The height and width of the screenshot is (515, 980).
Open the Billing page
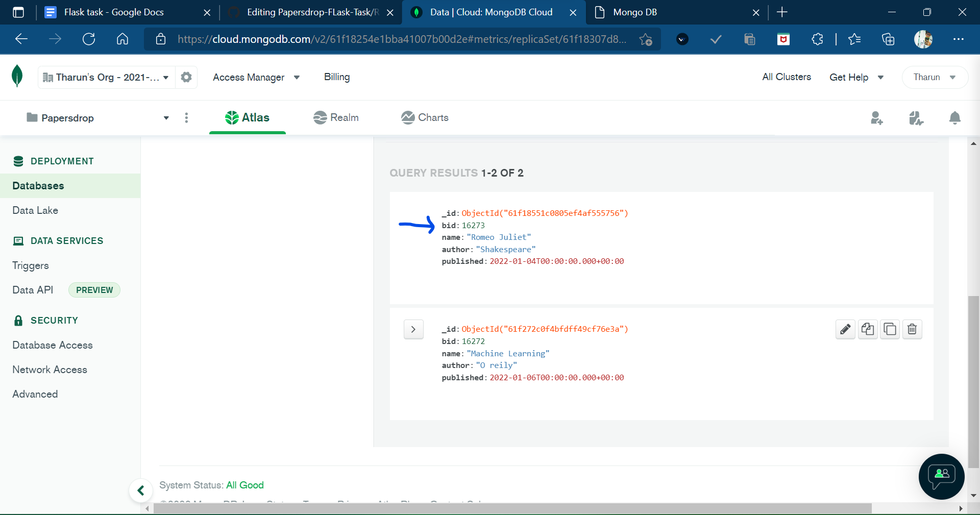[x=336, y=77]
